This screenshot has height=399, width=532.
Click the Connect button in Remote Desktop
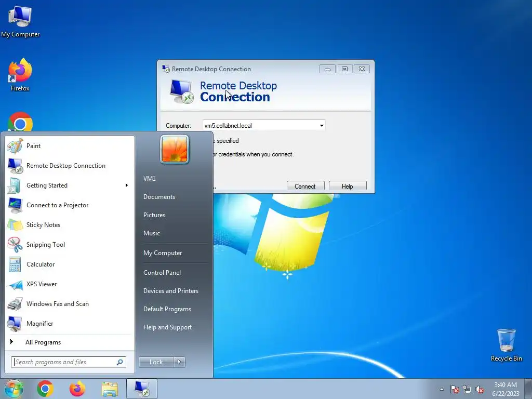(x=305, y=186)
